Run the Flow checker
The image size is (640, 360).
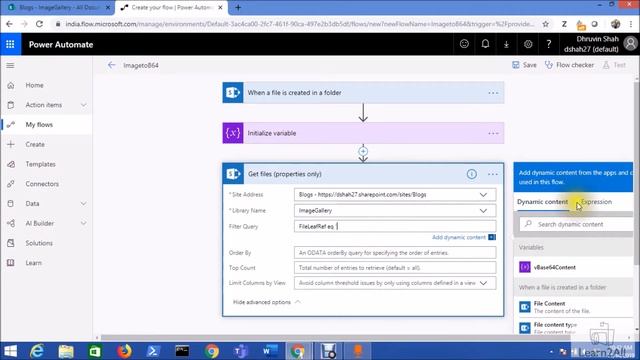(x=569, y=65)
